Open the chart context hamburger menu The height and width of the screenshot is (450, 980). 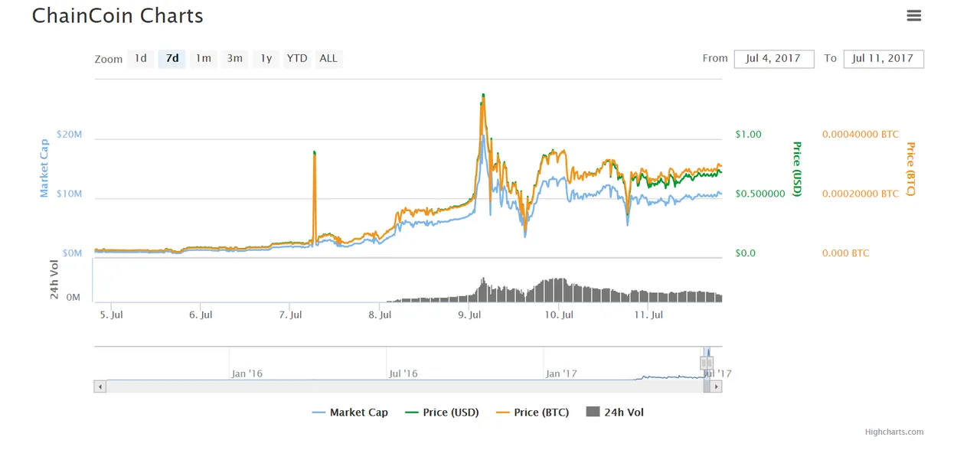(913, 15)
